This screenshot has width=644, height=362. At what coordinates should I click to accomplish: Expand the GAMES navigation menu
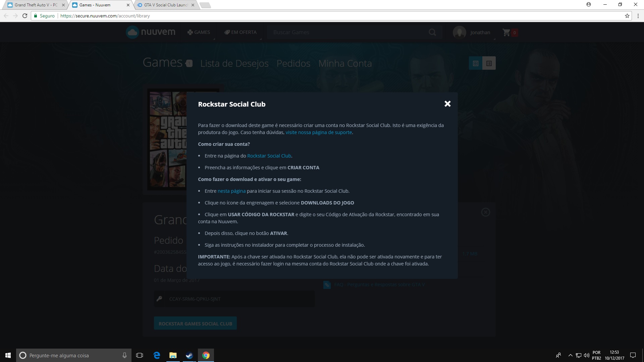coord(199,32)
